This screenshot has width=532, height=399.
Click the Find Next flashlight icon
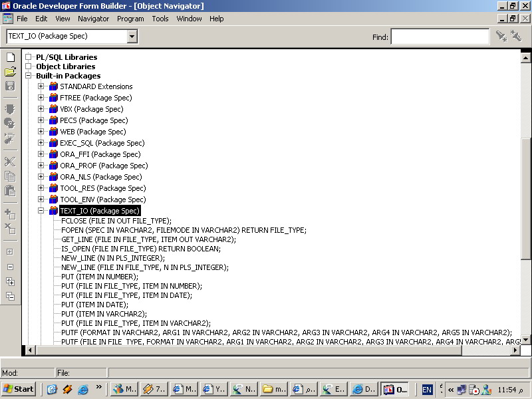coord(501,37)
